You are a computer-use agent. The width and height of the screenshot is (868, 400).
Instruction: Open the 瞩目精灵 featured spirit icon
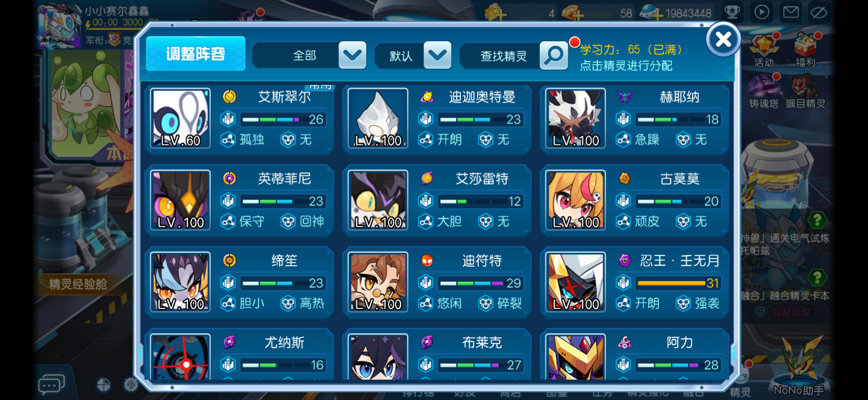[805, 91]
